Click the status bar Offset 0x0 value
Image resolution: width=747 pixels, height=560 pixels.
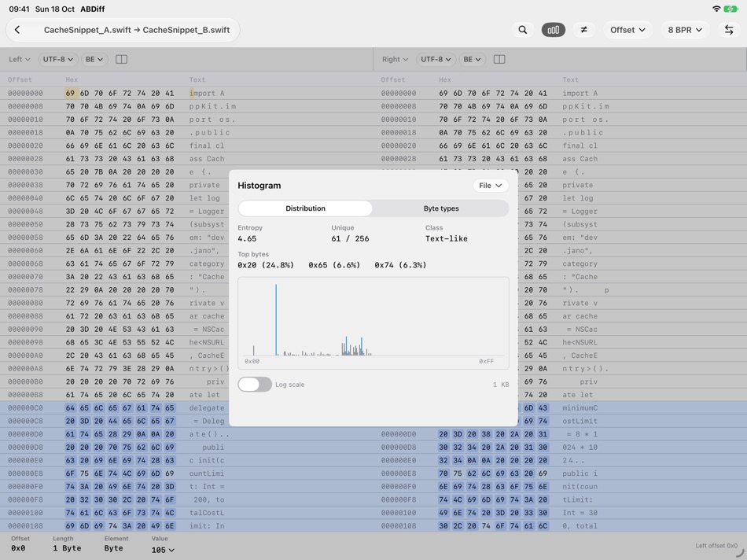click(18, 548)
